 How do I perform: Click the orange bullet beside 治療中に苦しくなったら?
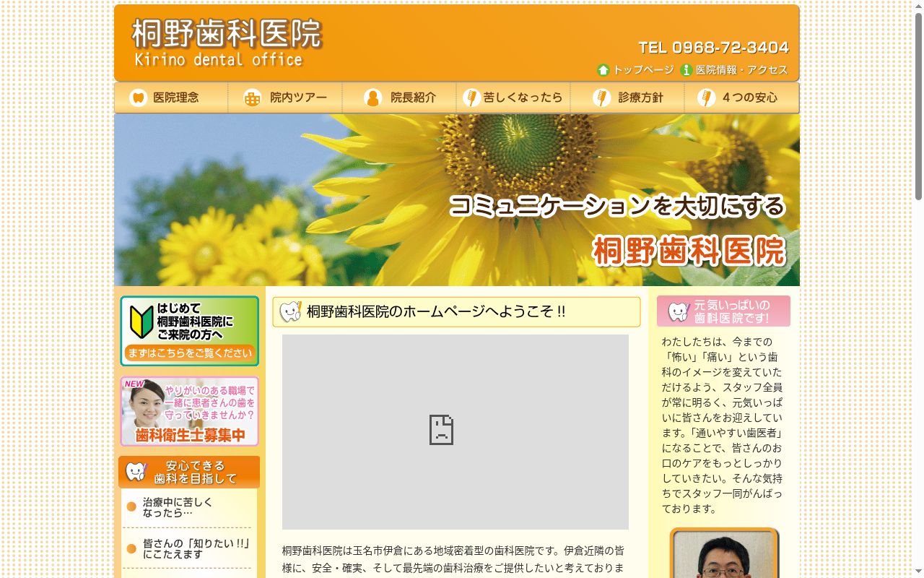click(131, 507)
